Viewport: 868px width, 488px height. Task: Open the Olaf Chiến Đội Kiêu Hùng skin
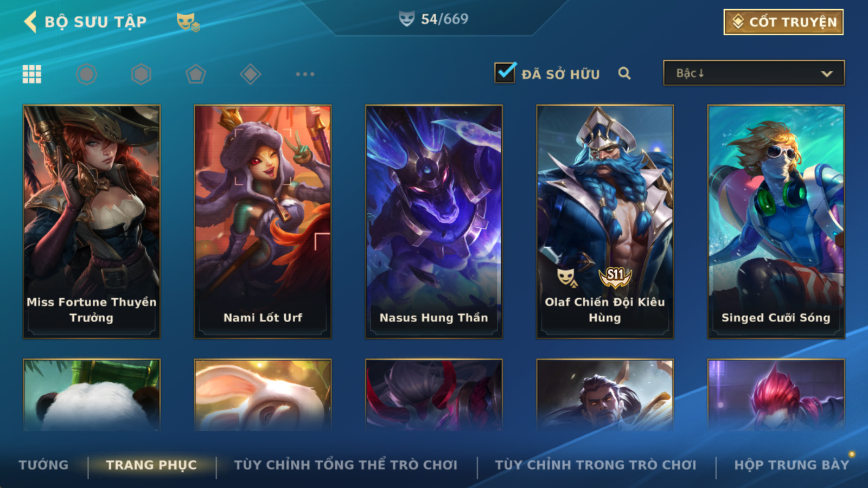tap(605, 222)
